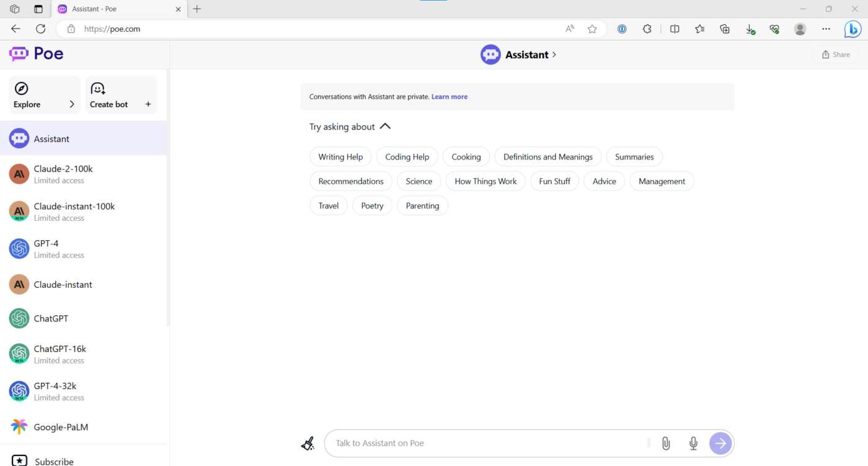Click the clear context broom icon
868x466 pixels.
click(308, 443)
